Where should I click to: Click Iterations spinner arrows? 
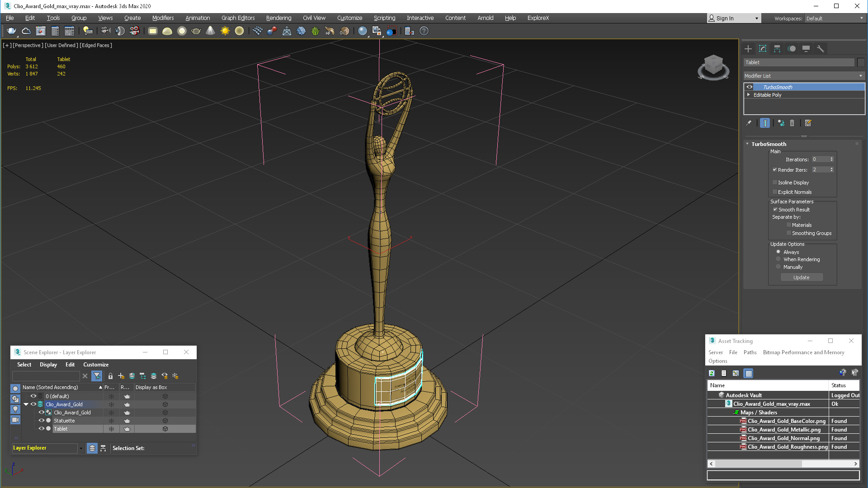[x=831, y=159]
